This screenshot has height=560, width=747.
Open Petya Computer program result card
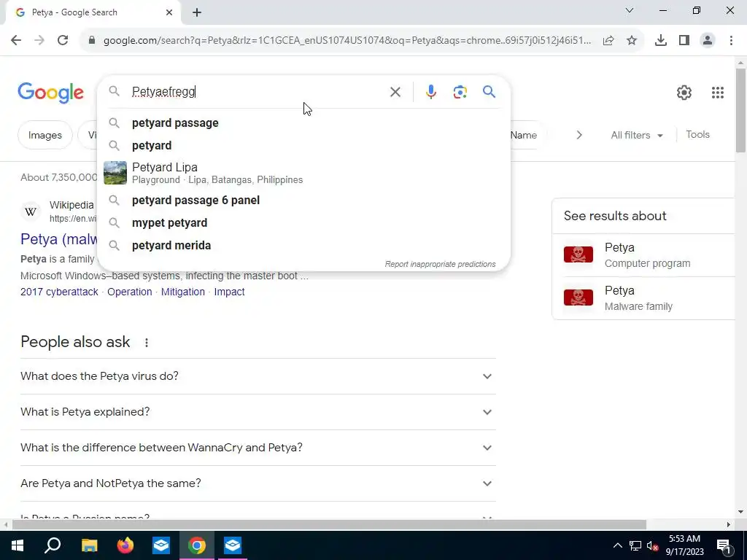point(643,255)
